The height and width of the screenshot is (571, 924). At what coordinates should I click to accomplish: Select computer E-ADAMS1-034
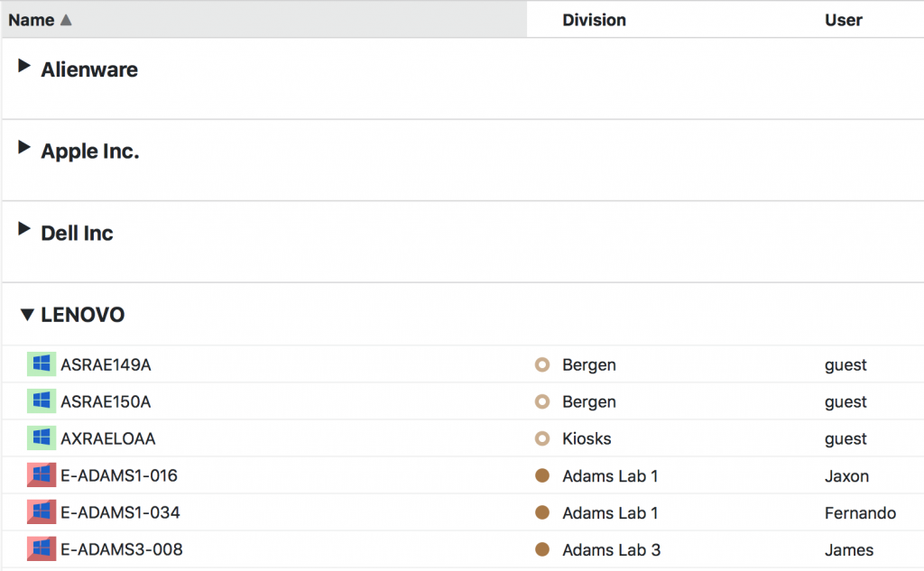pyautogui.click(x=120, y=512)
